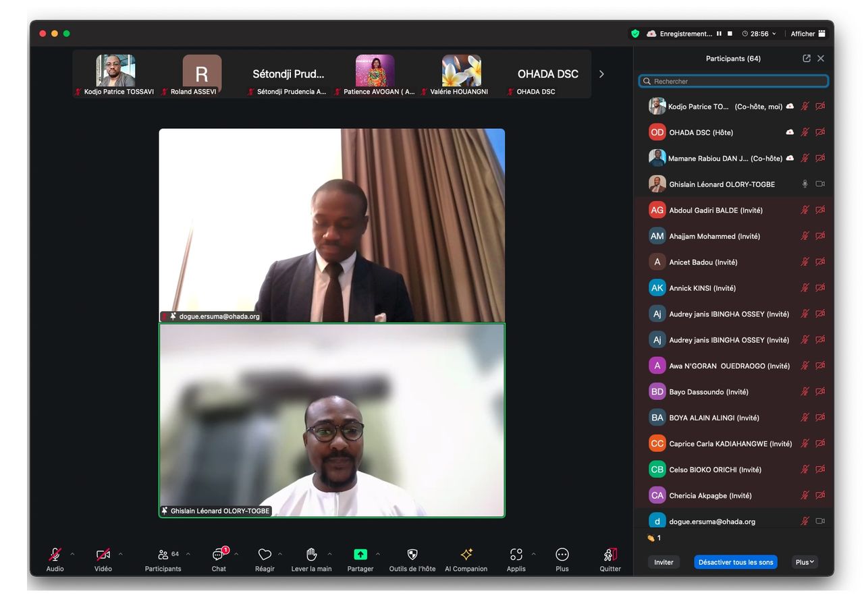
Task: Click Anicet Badou camera-off icon
Action: pos(820,262)
